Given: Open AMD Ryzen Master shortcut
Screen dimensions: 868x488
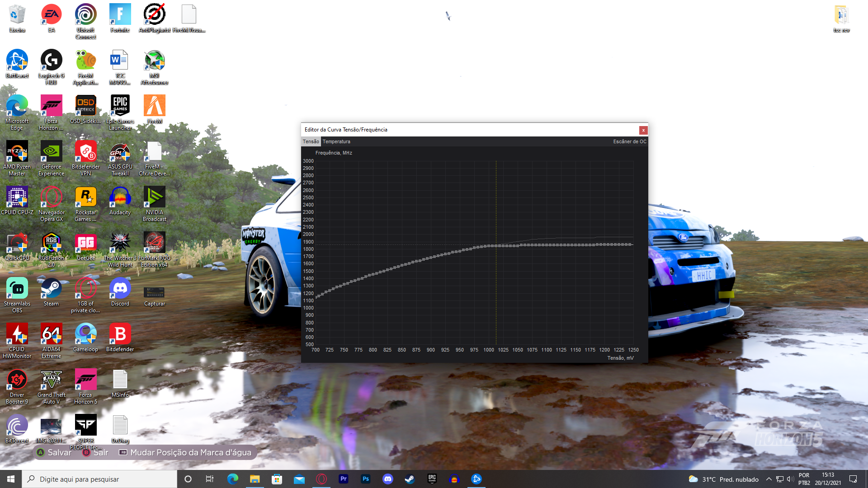Looking at the screenshot, I should [x=17, y=158].
